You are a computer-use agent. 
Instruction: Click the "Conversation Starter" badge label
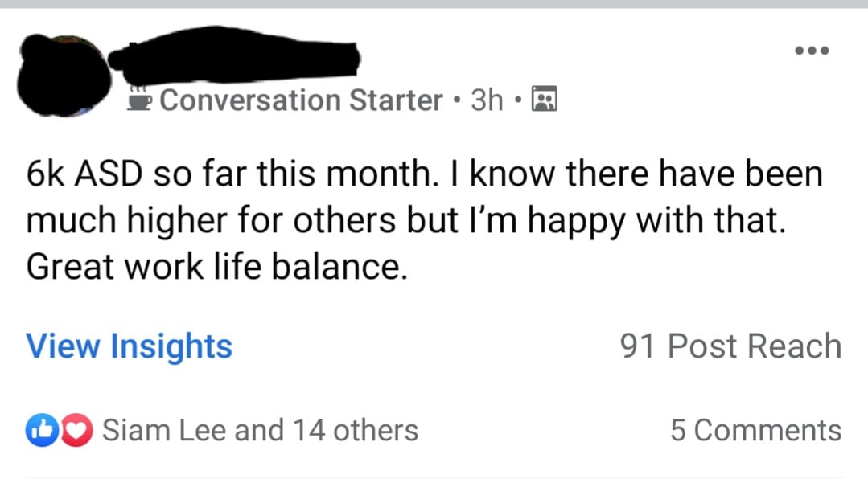[x=302, y=100]
